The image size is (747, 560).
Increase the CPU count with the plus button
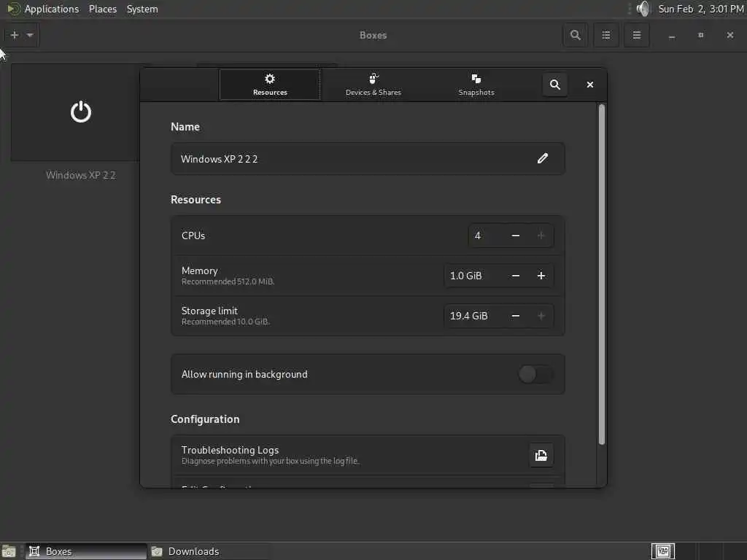[x=541, y=236]
